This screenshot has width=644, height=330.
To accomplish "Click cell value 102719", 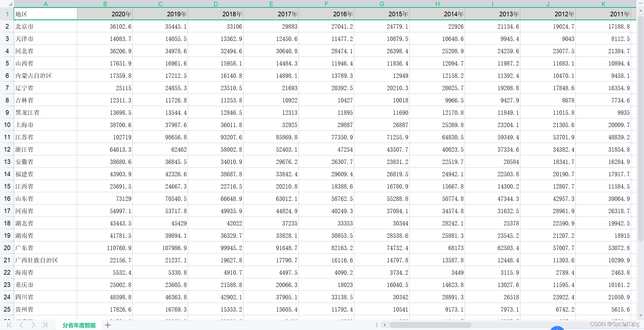I will [105, 137].
